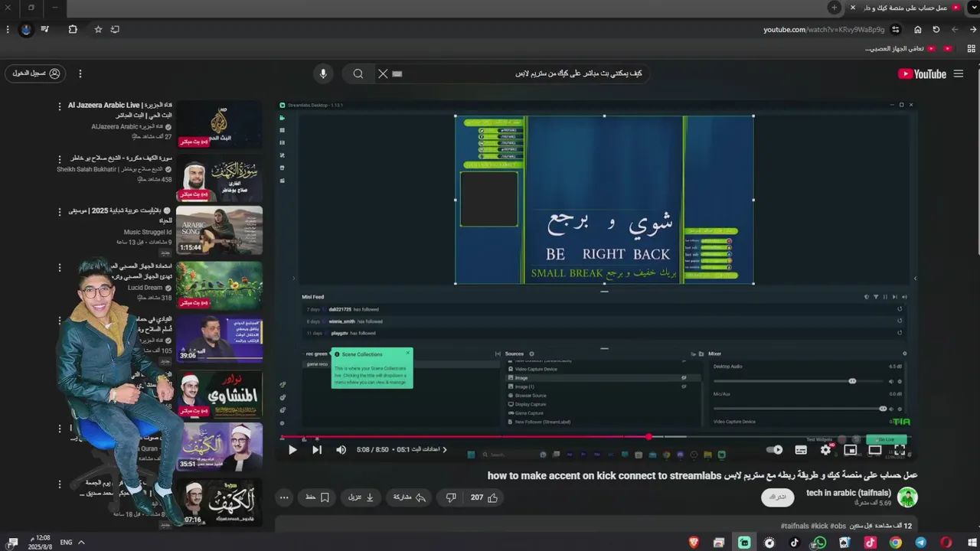Open site settings icon in address bar
980x551 pixels.
(896, 30)
